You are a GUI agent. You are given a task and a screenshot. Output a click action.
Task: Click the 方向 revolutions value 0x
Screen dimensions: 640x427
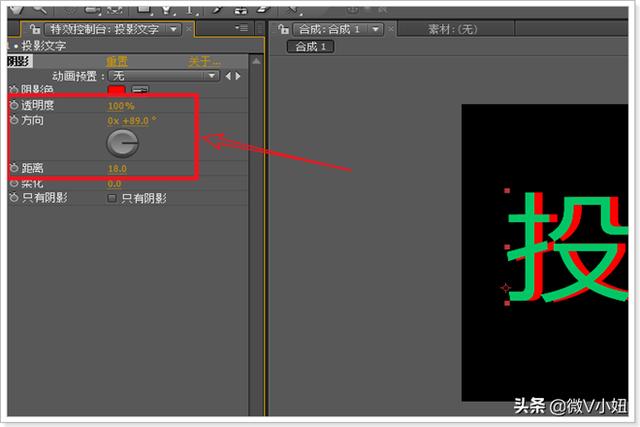point(113,121)
